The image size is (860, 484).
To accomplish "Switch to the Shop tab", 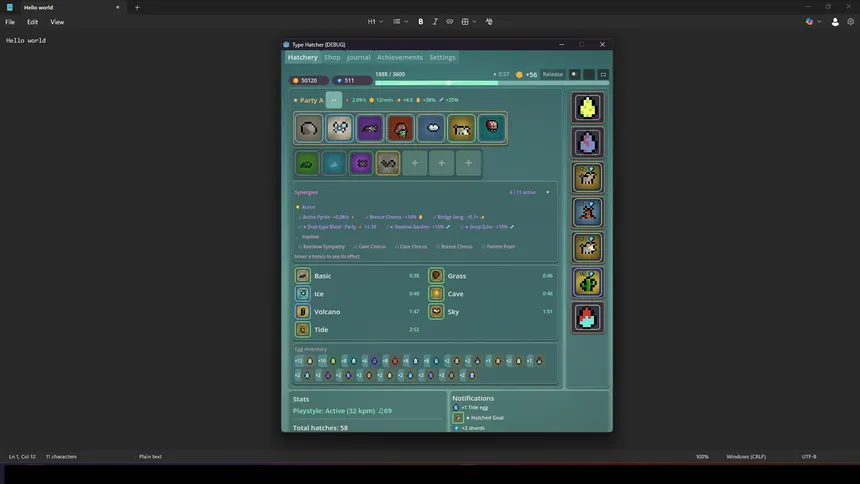I will [332, 57].
